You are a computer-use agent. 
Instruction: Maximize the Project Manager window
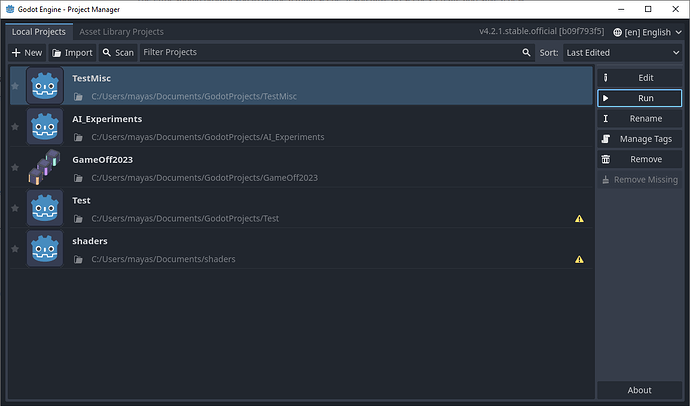(x=648, y=9)
